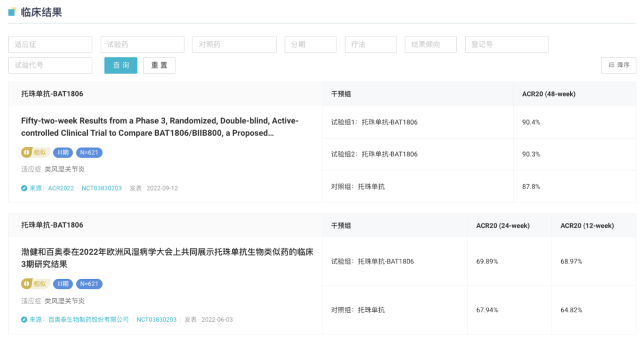Click the 试验代号 input field

[50, 66]
